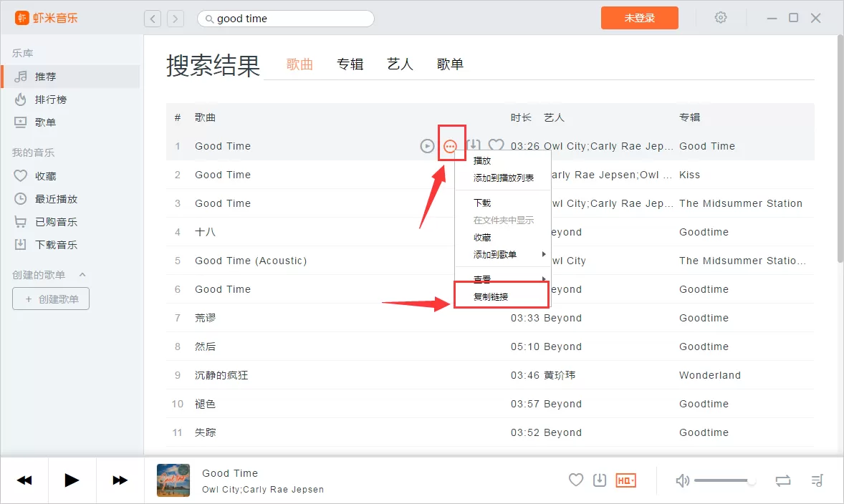Collapse the 创建的歌单 section chevron
844x504 pixels.
(x=82, y=274)
